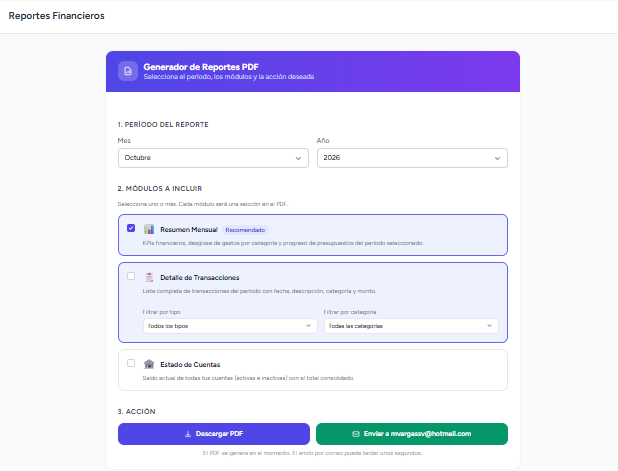
Task: Click the Reportes Financieros page title
Action: [56, 16]
